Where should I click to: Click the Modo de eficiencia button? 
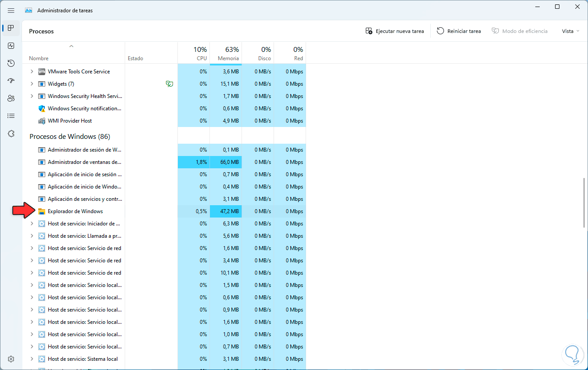point(519,31)
